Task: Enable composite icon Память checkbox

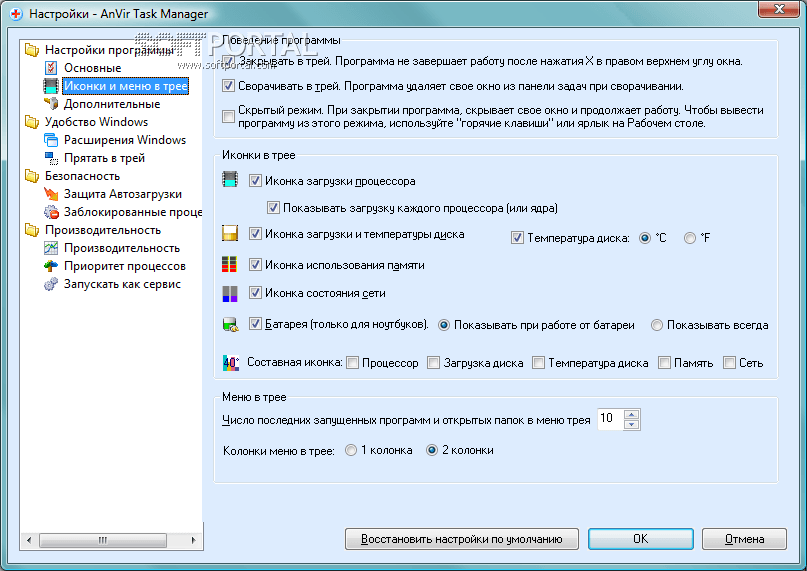Action: [664, 363]
